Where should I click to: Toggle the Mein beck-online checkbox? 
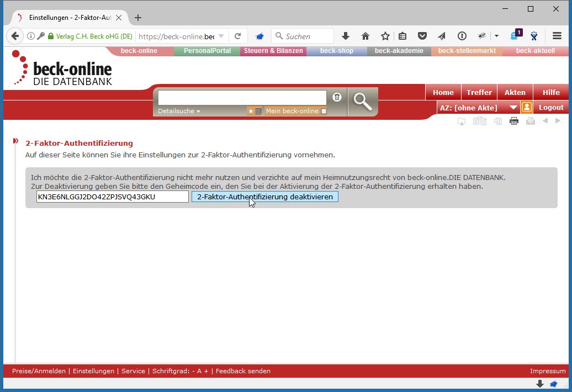tap(324, 111)
